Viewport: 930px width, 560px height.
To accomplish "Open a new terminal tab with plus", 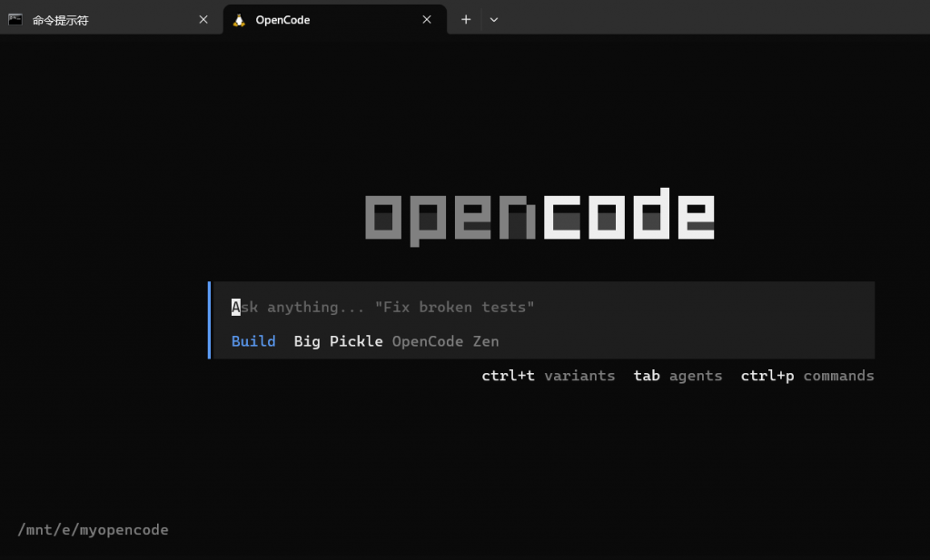I will 466,19.
